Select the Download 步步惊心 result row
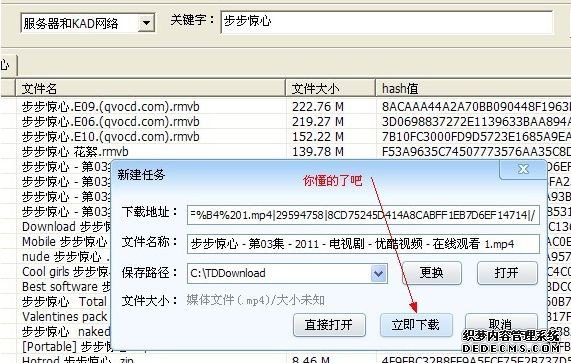This screenshot has height=363, width=571. coord(66,226)
